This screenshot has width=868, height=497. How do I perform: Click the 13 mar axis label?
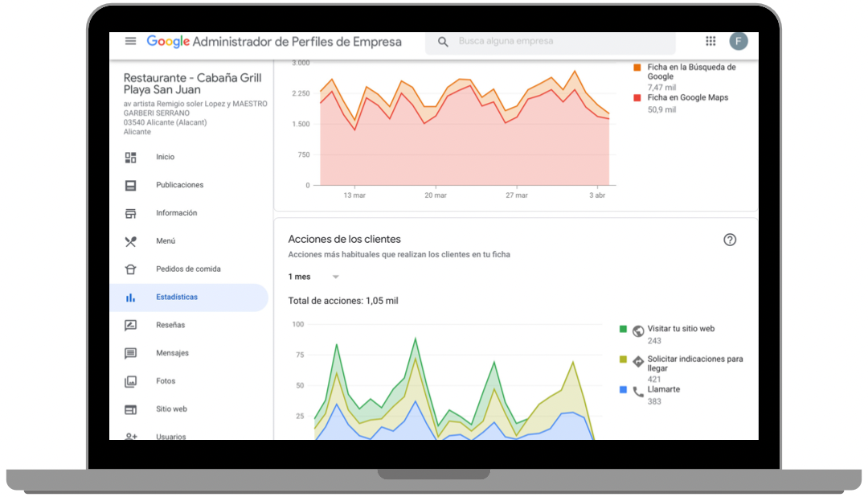tap(354, 195)
